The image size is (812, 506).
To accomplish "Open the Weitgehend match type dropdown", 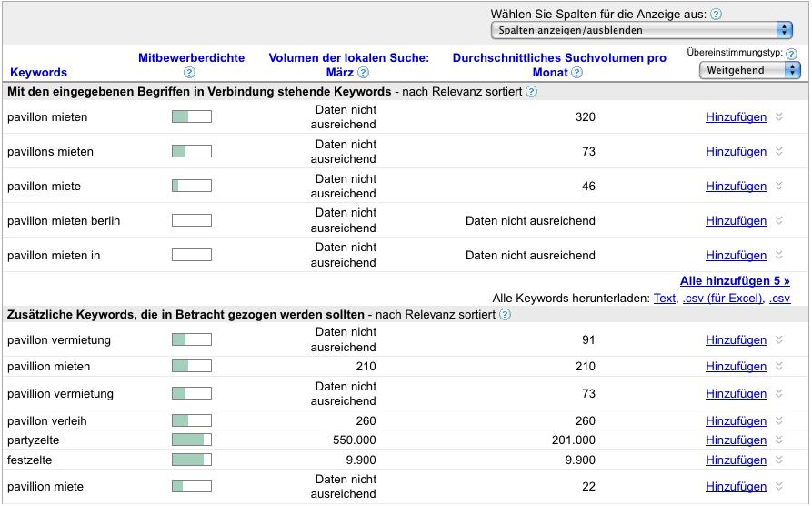I will click(x=750, y=70).
